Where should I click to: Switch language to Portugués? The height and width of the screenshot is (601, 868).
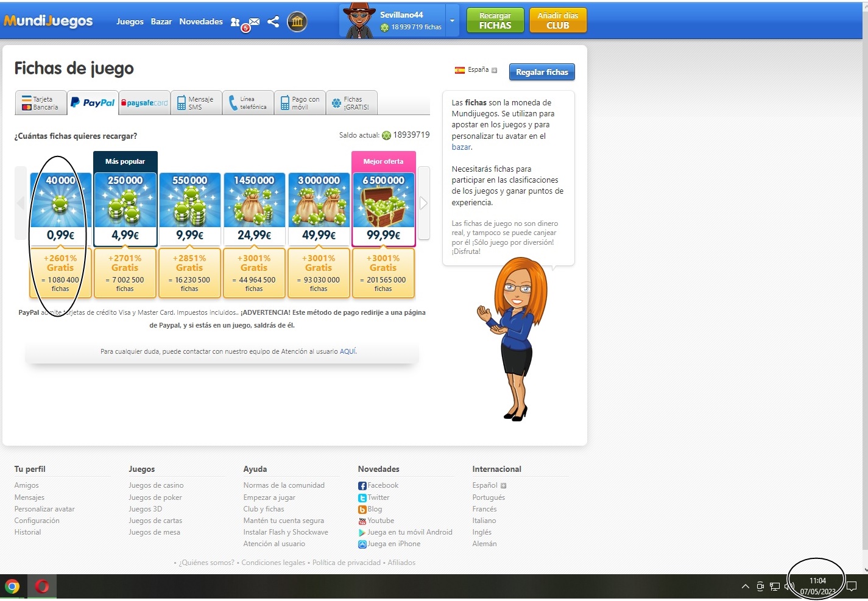(489, 497)
